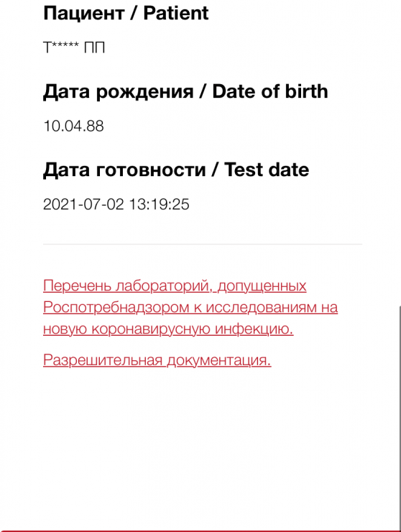Open the "Перечень лабораторий, допущенных" link
Screen dimensions: 401x532
[175, 285]
